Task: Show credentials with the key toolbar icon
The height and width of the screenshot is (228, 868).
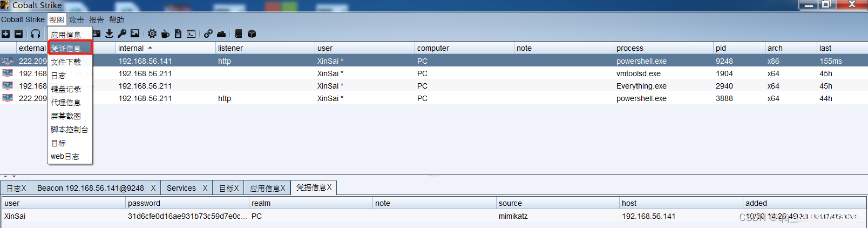Action: tap(122, 33)
